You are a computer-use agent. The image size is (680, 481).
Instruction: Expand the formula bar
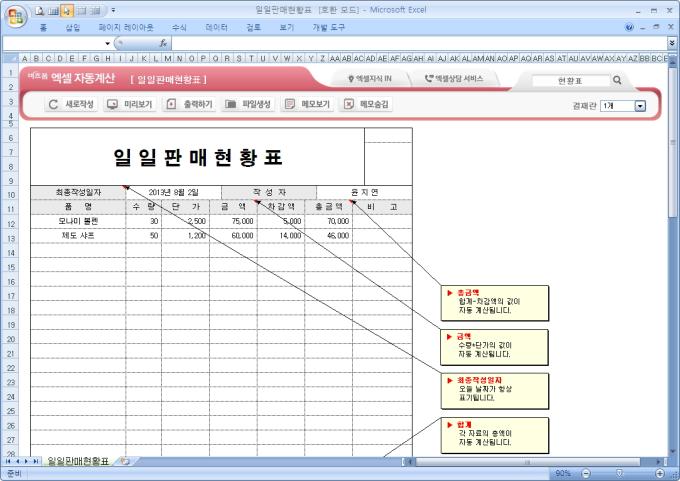pyautogui.click(x=672, y=43)
